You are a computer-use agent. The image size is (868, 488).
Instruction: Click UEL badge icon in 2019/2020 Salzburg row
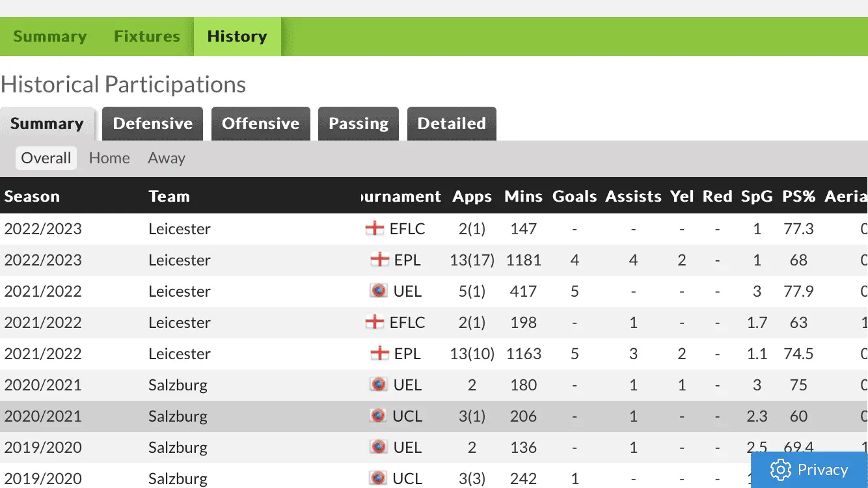[378, 447]
